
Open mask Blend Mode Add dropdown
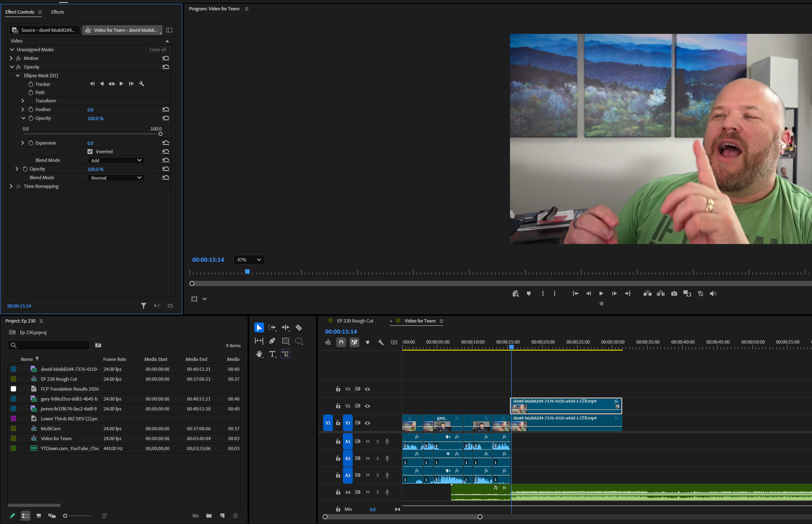coord(116,160)
